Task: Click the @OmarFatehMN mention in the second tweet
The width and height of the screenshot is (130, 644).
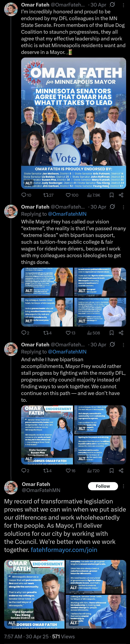Action: pyautogui.click(x=67, y=214)
